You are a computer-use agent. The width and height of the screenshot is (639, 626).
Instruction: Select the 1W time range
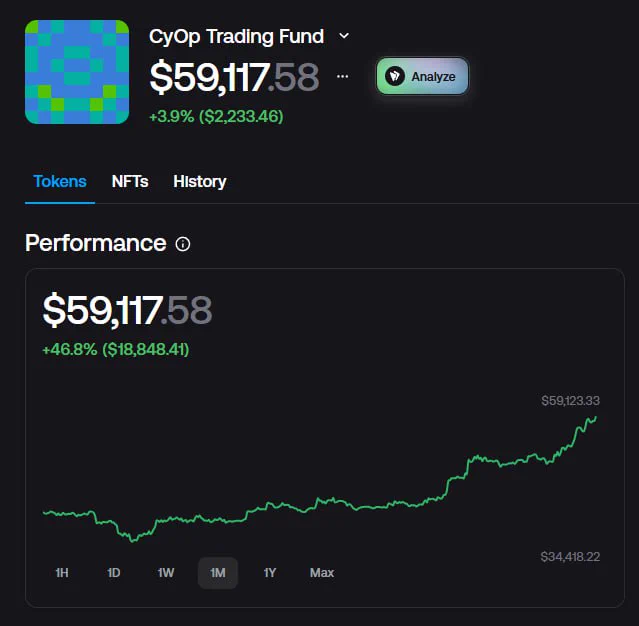pyautogui.click(x=166, y=573)
